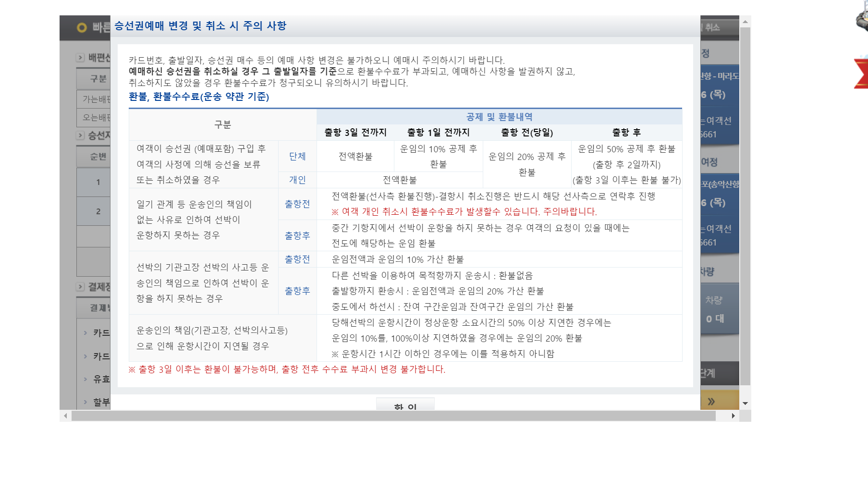The height and width of the screenshot is (478, 868).
Task: Click 출항전 label beside 10% 가산 환불
Action: (x=297, y=259)
